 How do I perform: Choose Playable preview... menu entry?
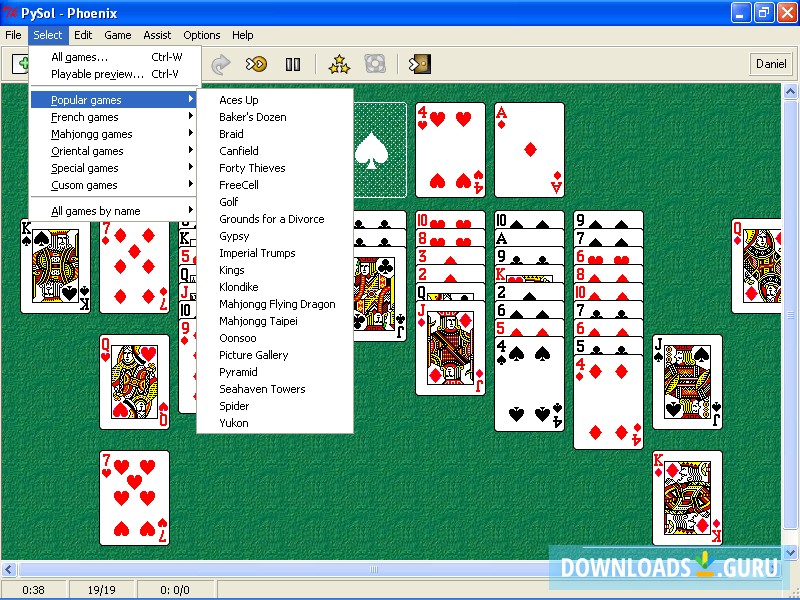click(x=115, y=74)
